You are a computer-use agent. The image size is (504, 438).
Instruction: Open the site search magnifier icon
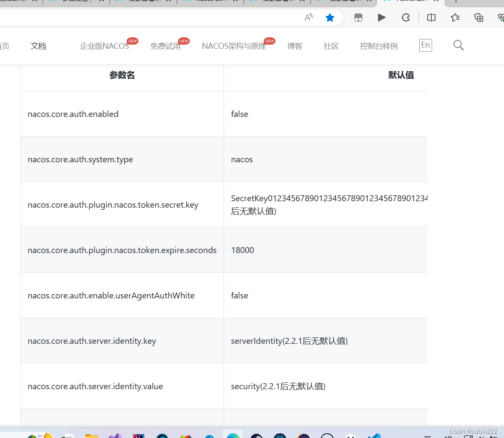point(458,45)
